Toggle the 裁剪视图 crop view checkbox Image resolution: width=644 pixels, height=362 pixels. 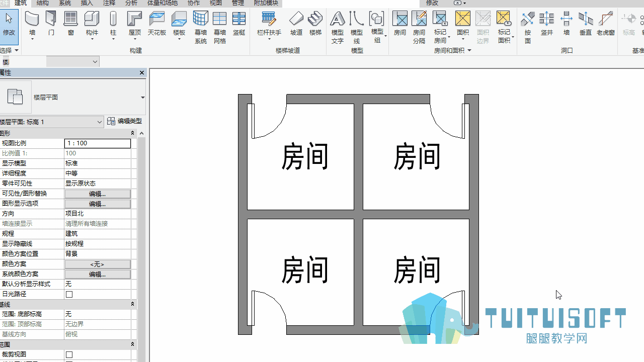(x=69, y=354)
